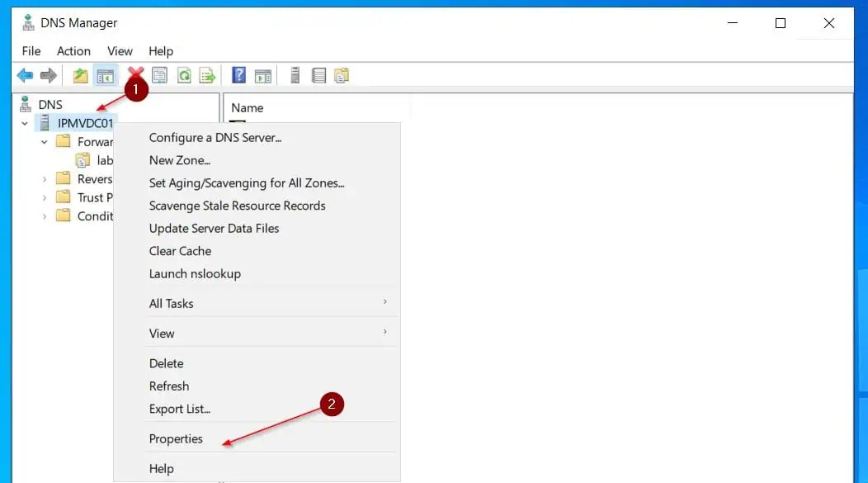Click the New Server toolbar icon
The height and width of the screenshot is (483, 868).
pyautogui.click(x=295, y=75)
